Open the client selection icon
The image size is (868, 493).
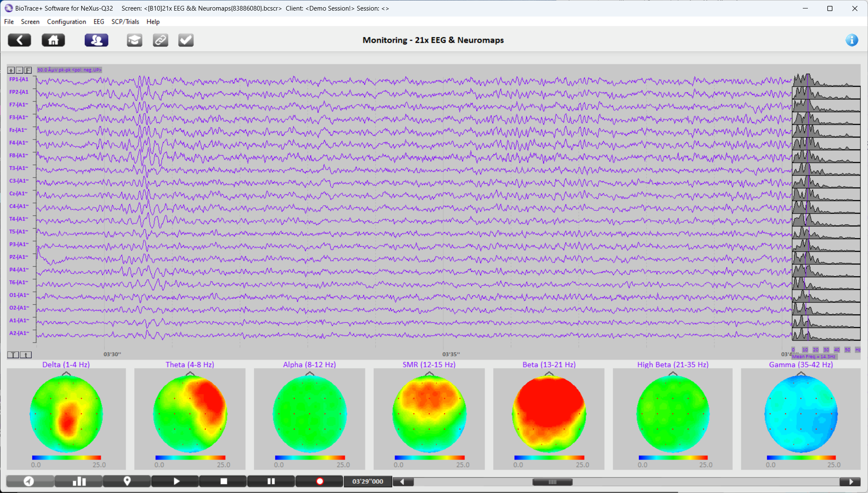pos(96,40)
